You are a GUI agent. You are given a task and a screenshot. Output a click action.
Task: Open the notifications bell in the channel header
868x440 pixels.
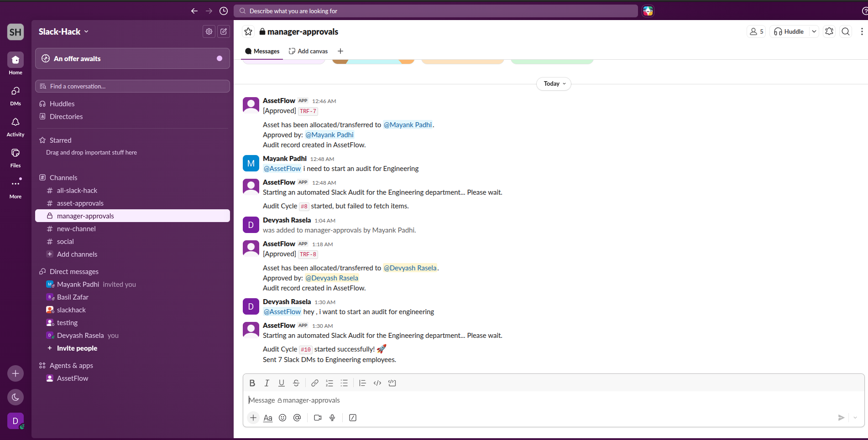tap(829, 31)
